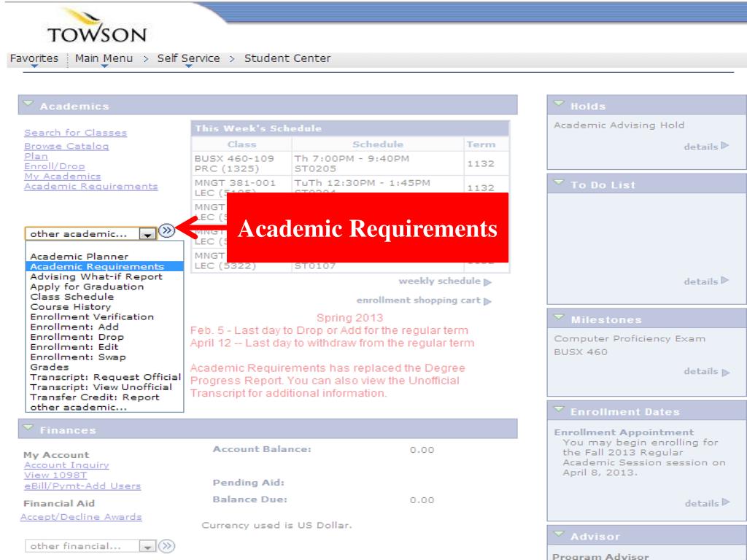Open the other financial dropdown
Image resolution: width=747 pixels, height=560 pixels.
click(90, 546)
